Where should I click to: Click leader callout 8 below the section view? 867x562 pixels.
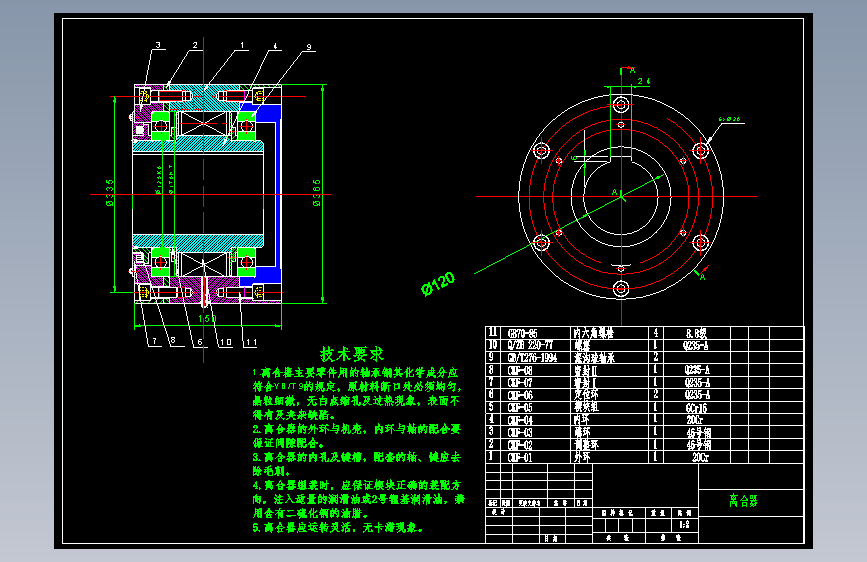(x=173, y=341)
